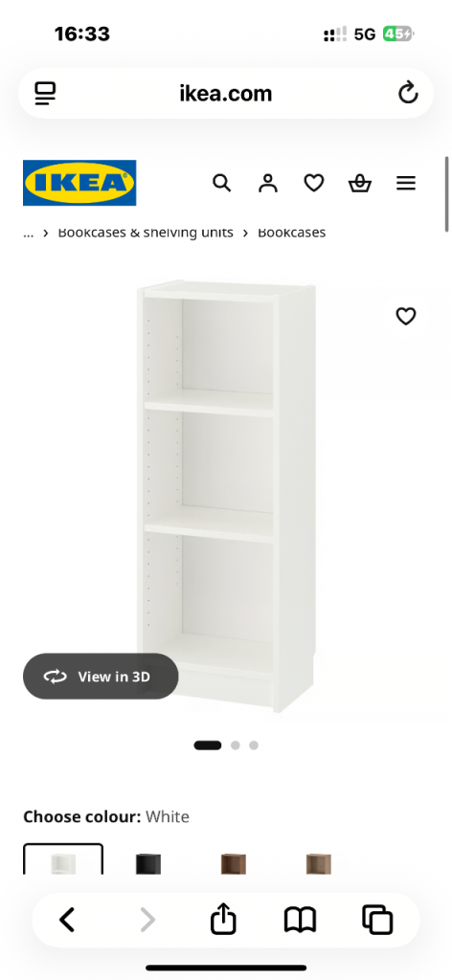Open the favourites heart in header
Image resolution: width=452 pixels, height=980 pixels.
click(x=314, y=183)
